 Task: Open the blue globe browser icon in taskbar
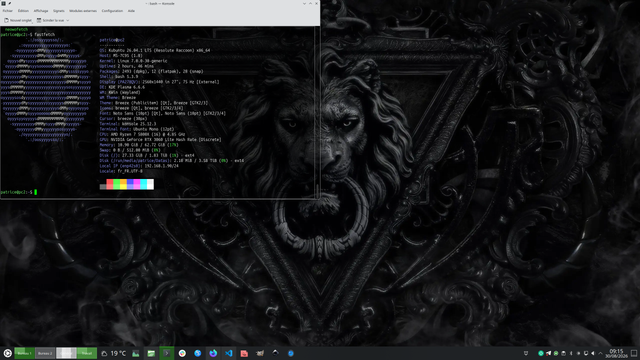[198, 353]
